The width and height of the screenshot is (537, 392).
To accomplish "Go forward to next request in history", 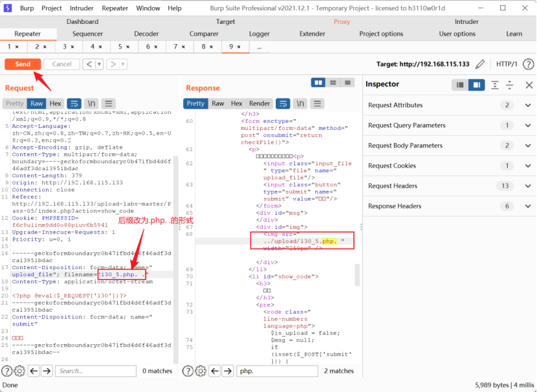I will tap(113, 64).
